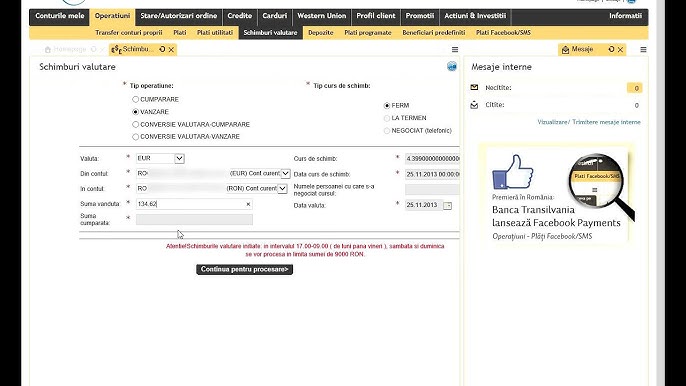The height and width of the screenshot is (386, 686).
Task: Open the Carduri menu
Action: point(275,16)
